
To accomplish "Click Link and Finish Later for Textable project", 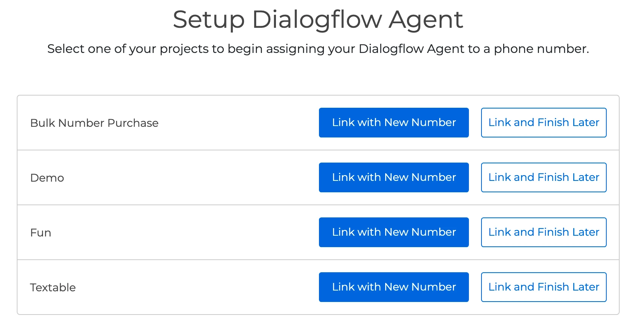I will [x=544, y=287].
